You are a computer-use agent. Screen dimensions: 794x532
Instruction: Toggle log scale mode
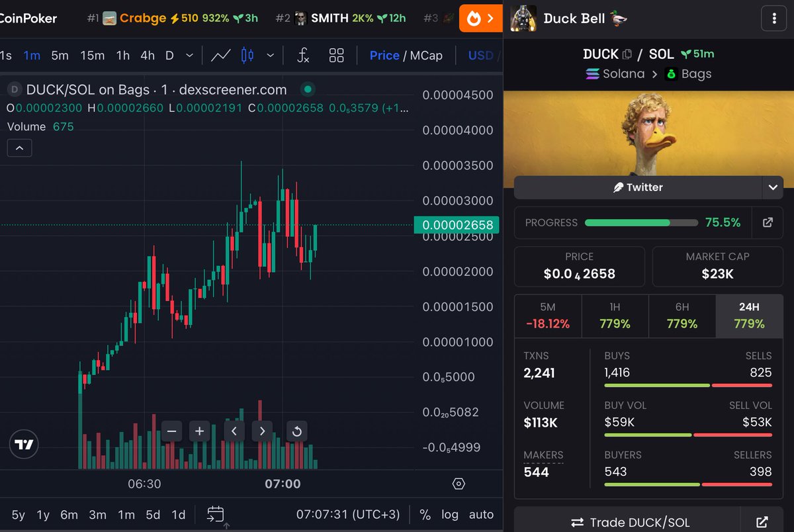point(450,514)
